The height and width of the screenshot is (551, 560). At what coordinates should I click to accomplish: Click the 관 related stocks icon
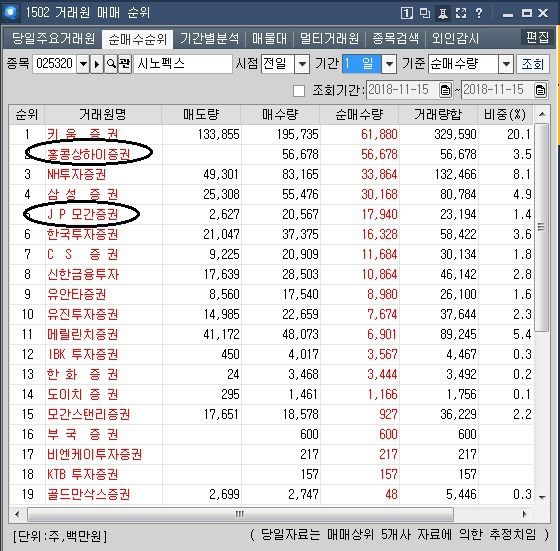click(125, 64)
